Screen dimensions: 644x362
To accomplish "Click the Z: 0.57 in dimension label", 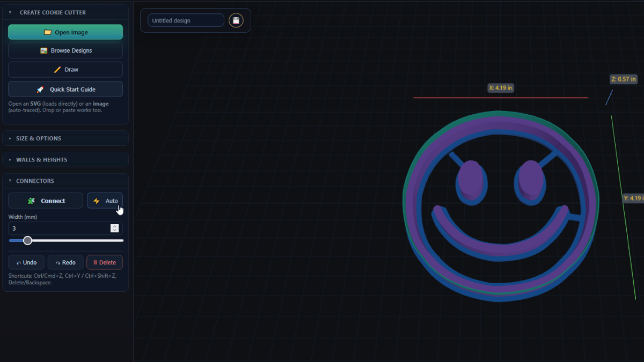I will (x=623, y=79).
